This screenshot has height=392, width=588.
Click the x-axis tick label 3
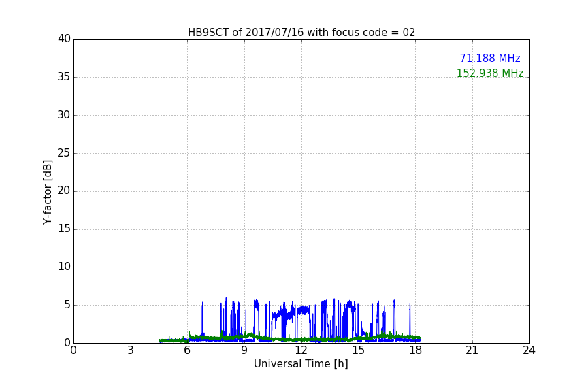(x=131, y=350)
